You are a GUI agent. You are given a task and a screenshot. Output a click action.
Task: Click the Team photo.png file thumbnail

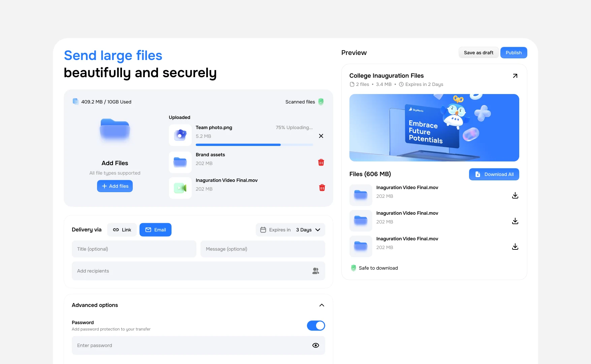180,135
